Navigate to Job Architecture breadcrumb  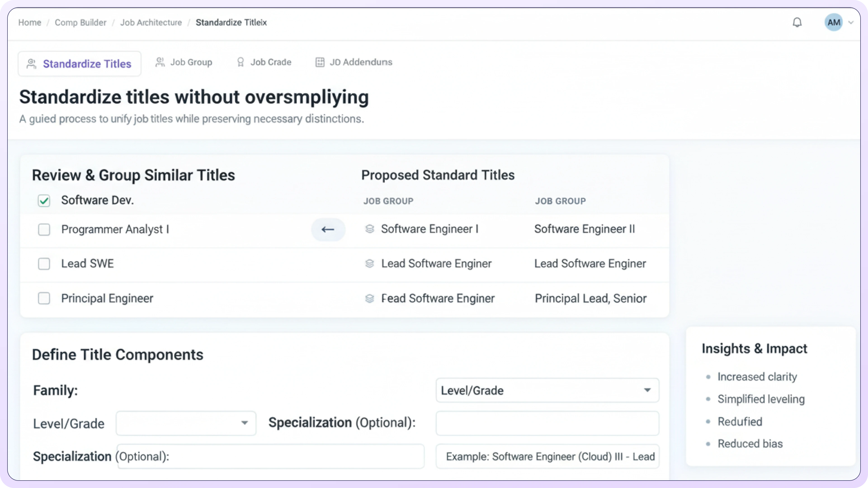pos(151,23)
